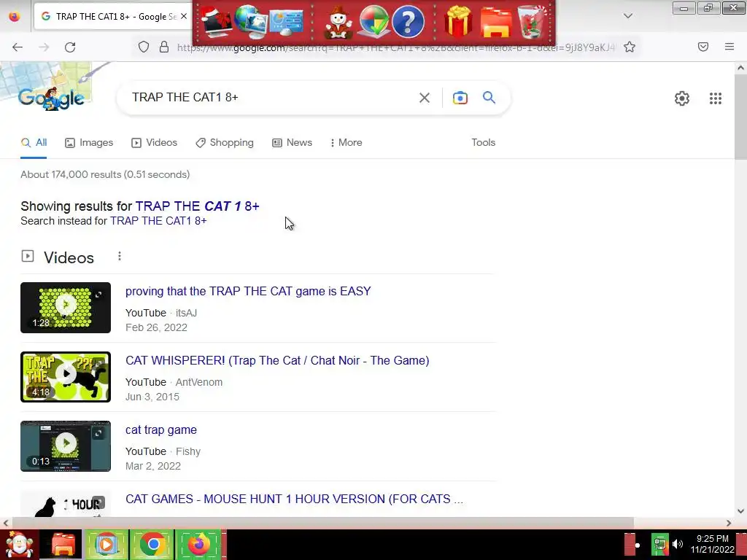The width and height of the screenshot is (747, 560).
Task: Clear the search box text
Action: (x=425, y=98)
